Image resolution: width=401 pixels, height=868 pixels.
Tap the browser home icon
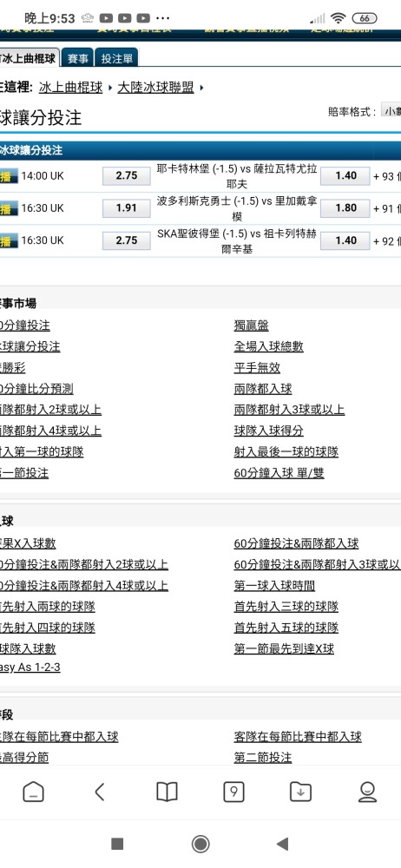point(33,792)
